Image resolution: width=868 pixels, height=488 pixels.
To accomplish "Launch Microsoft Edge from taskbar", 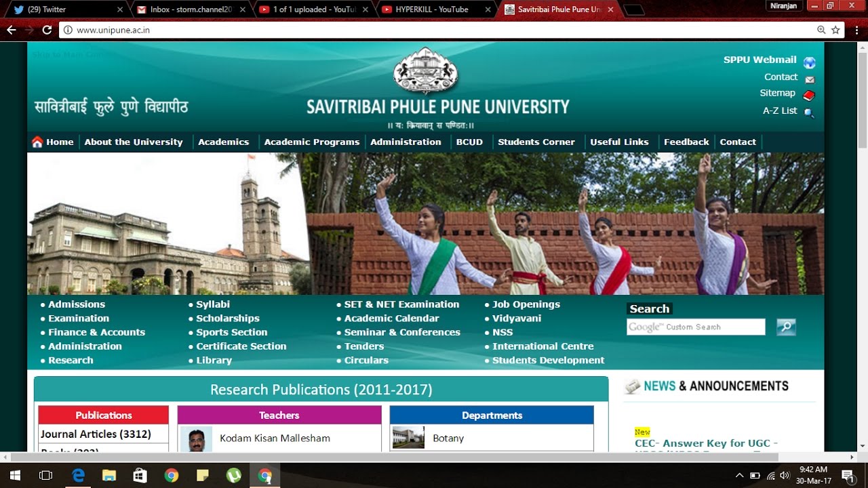I will 78,476.
